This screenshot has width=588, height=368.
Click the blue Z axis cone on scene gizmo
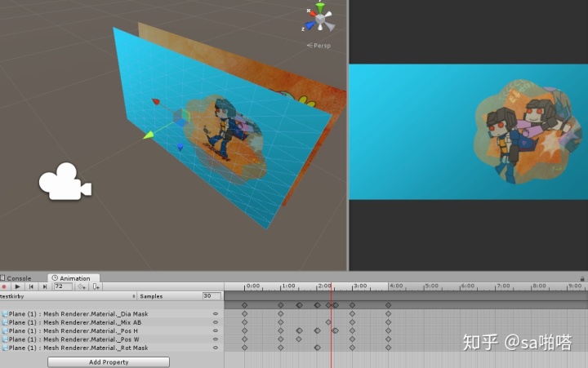click(310, 25)
